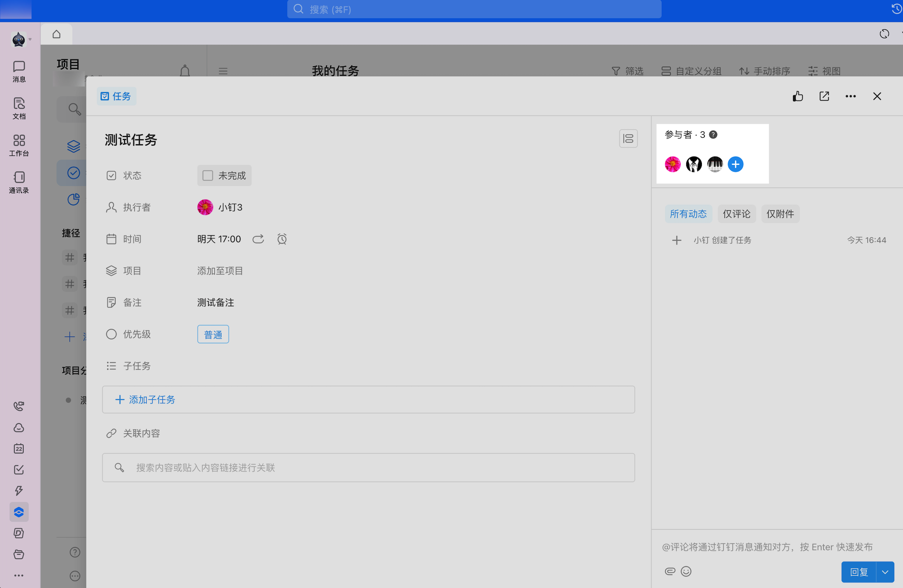Click the participants help question mark
This screenshot has height=588, width=903.
point(713,135)
